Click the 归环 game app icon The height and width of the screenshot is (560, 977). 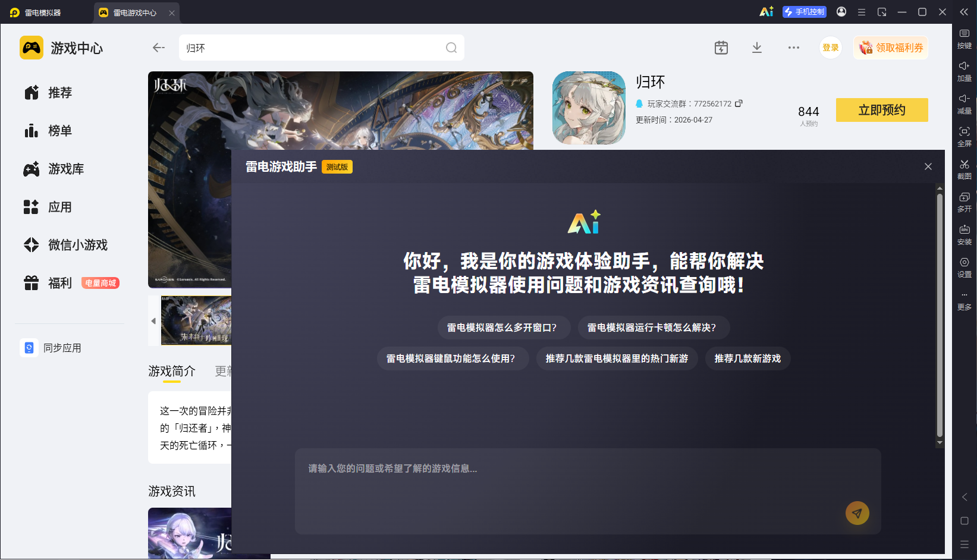[589, 108]
